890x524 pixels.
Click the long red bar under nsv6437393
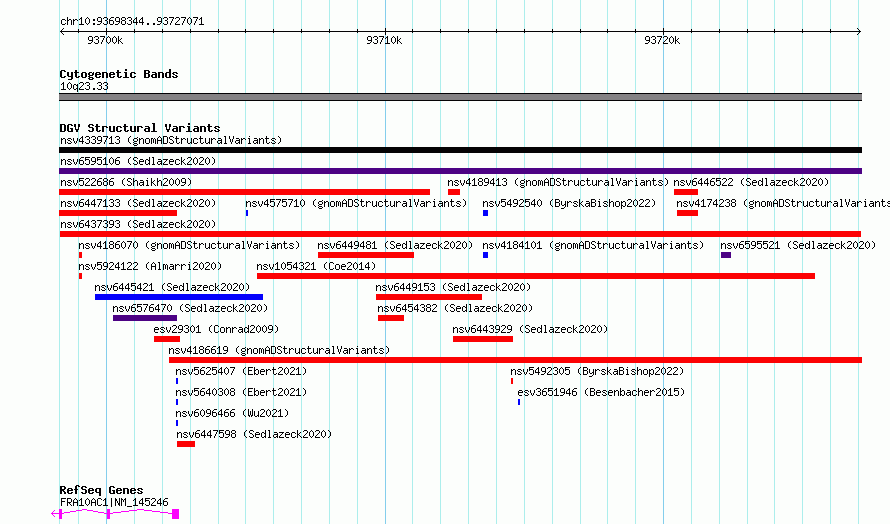tap(460, 234)
